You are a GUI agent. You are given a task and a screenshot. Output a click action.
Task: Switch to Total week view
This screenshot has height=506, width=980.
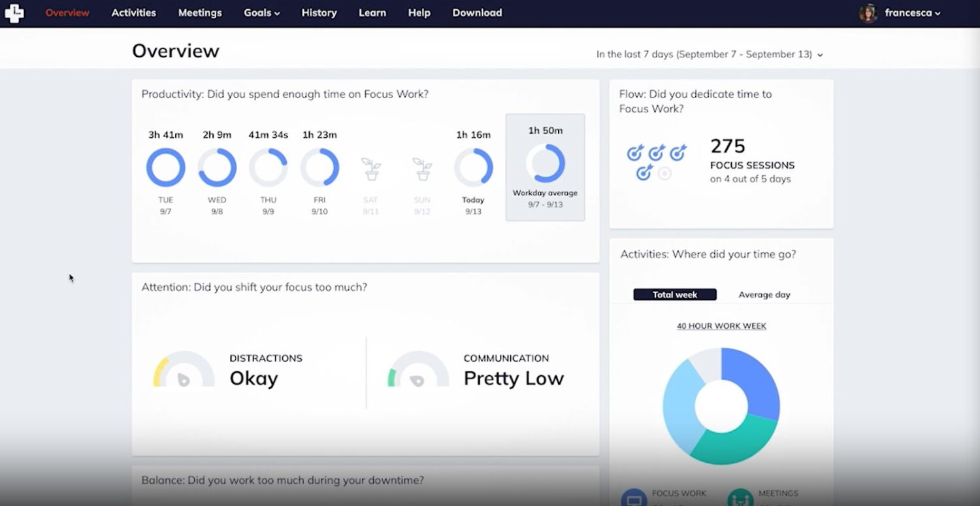pyautogui.click(x=674, y=295)
